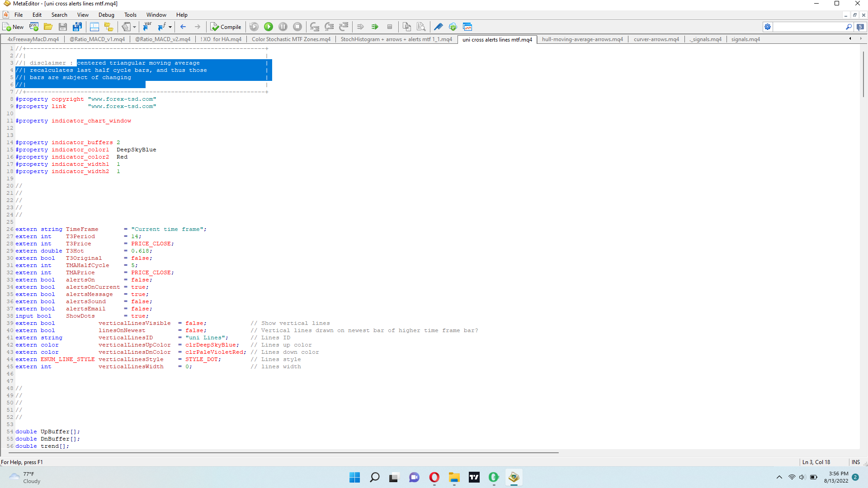This screenshot has height=488, width=868.
Task: Open the bookmark icon dropdown arrow
Action: tap(134, 27)
